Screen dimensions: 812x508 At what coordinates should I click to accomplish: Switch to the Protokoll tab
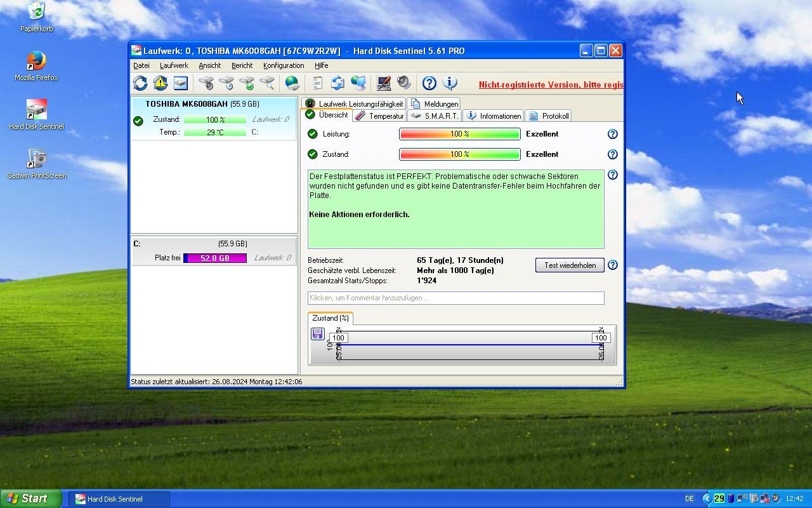(548, 116)
